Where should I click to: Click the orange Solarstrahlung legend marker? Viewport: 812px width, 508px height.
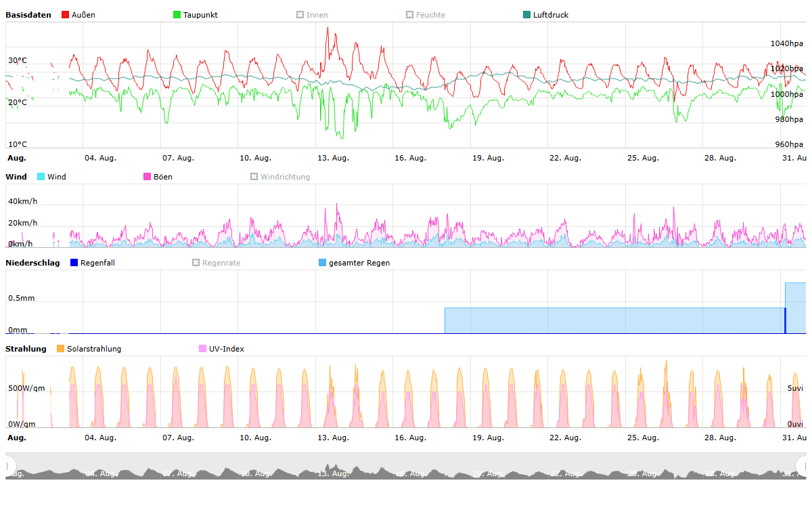point(61,349)
